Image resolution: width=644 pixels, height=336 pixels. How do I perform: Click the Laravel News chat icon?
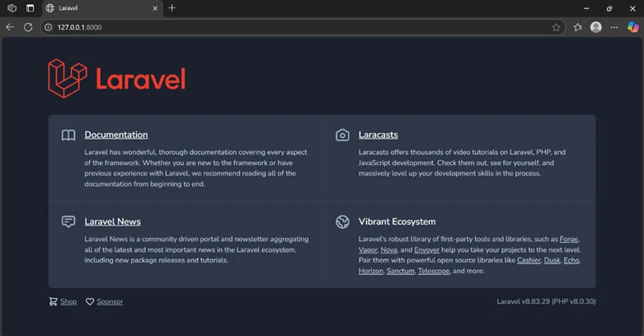tap(68, 222)
